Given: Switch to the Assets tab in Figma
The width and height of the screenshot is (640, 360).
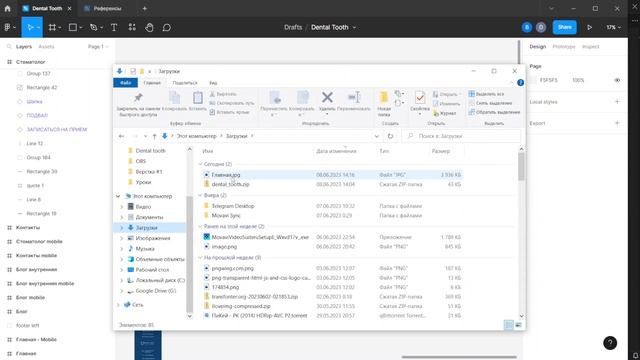Looking at the screenshot, I should coord(46,47).
